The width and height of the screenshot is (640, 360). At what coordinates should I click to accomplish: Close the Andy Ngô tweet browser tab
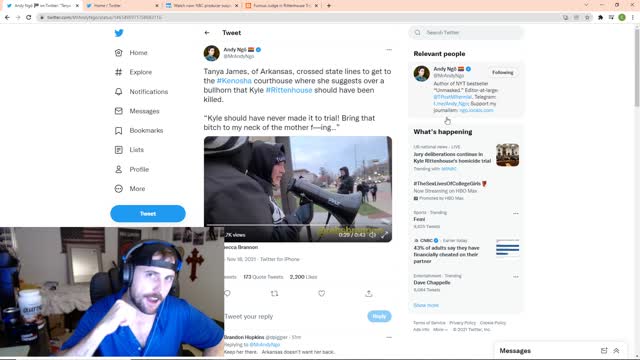[77, 6]
